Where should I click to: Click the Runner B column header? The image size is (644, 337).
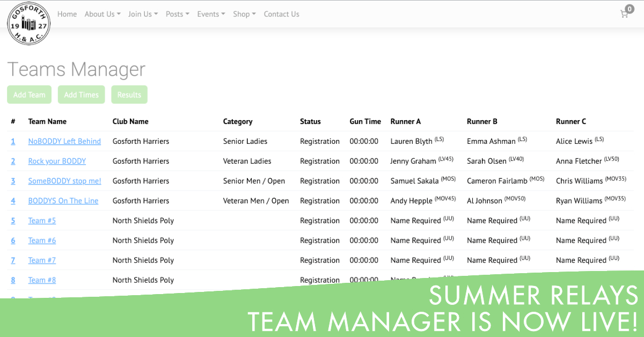tap(482, 121)
